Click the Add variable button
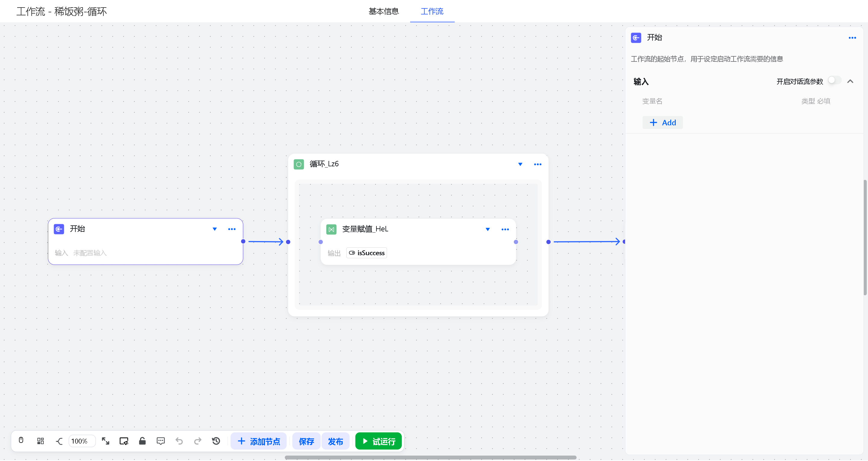Viewport: 868px width, 461px height. (662, 123)
